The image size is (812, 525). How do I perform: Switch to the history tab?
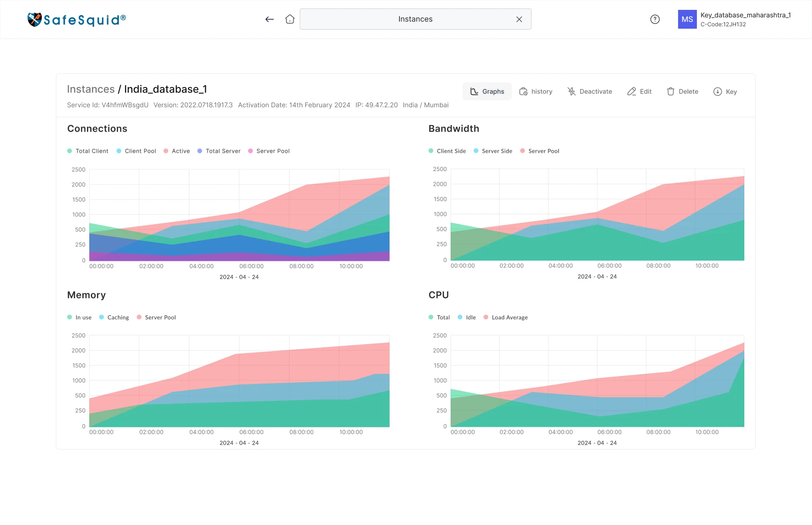tap(536, 92)
